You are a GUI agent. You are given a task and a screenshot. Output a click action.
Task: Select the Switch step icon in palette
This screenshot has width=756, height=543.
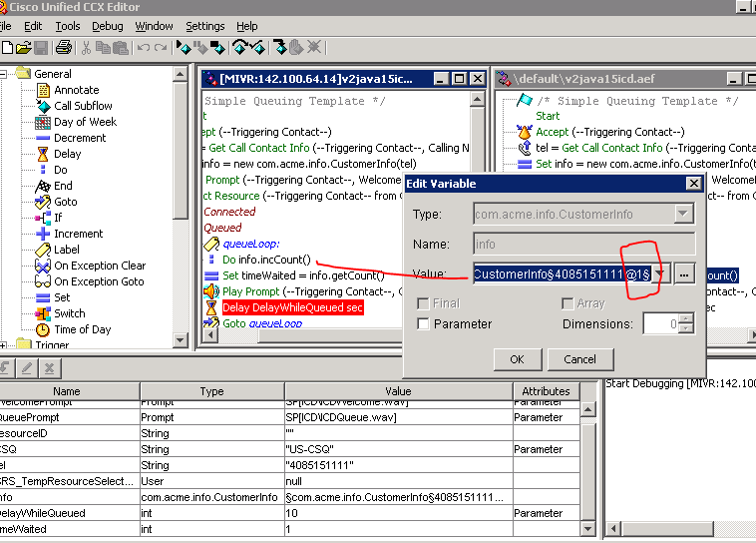click(x=43, y=313)
